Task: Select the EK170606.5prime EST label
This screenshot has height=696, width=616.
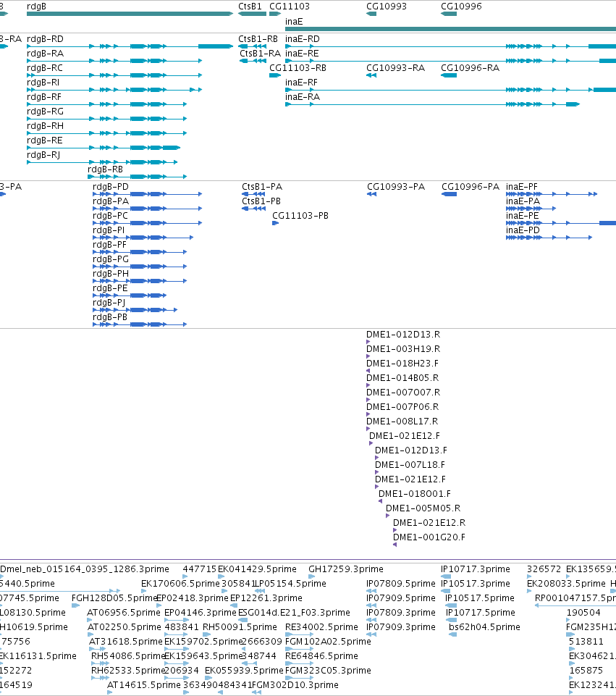Action: pos(180,583)
